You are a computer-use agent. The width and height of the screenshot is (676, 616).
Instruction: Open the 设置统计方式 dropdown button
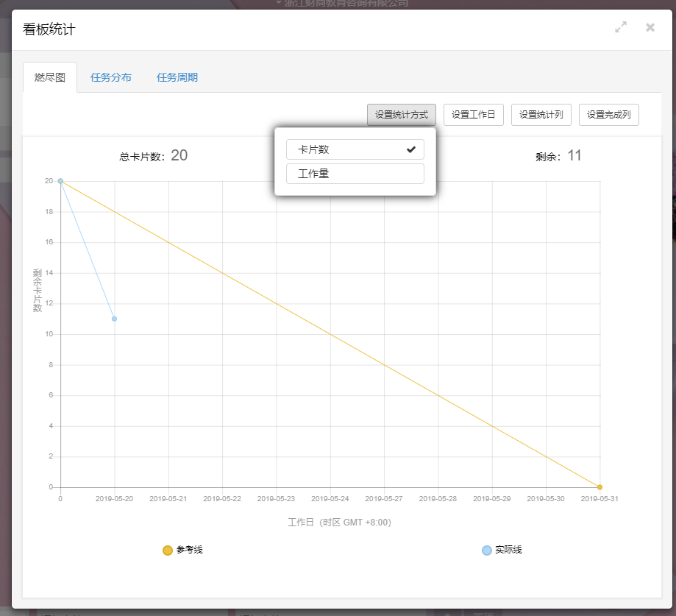pos(402,115)
